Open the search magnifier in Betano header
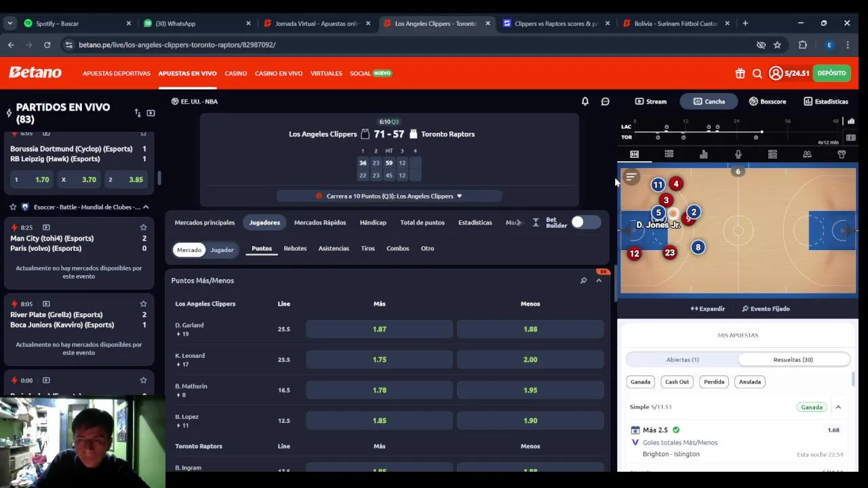Viewport: 868px width, 488px height. pyautogui.click(x=757, y=73)
